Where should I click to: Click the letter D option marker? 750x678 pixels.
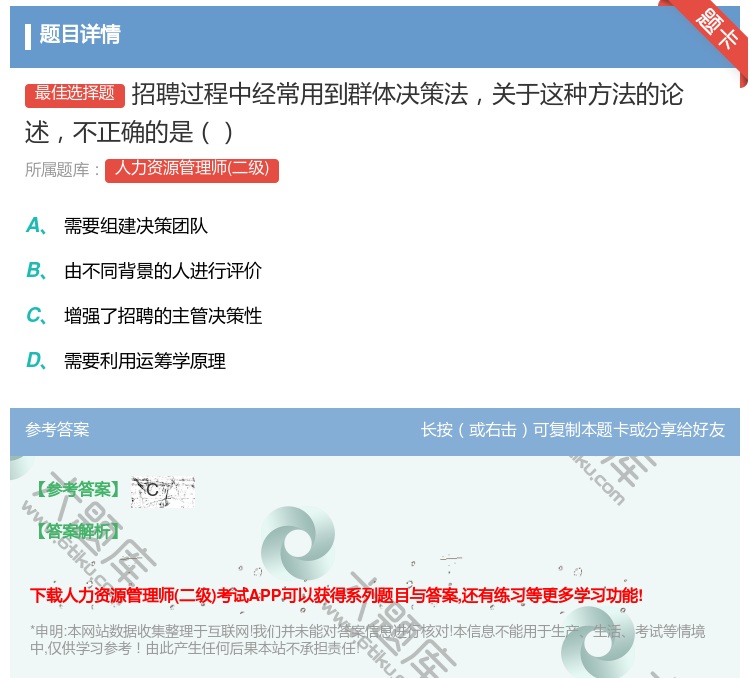(36, 361)
